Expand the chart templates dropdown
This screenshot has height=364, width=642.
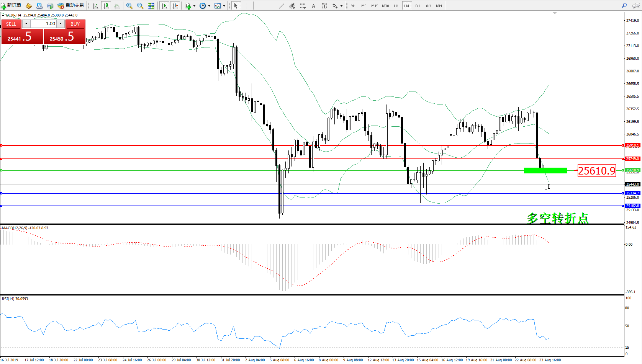tap(224, 6)
